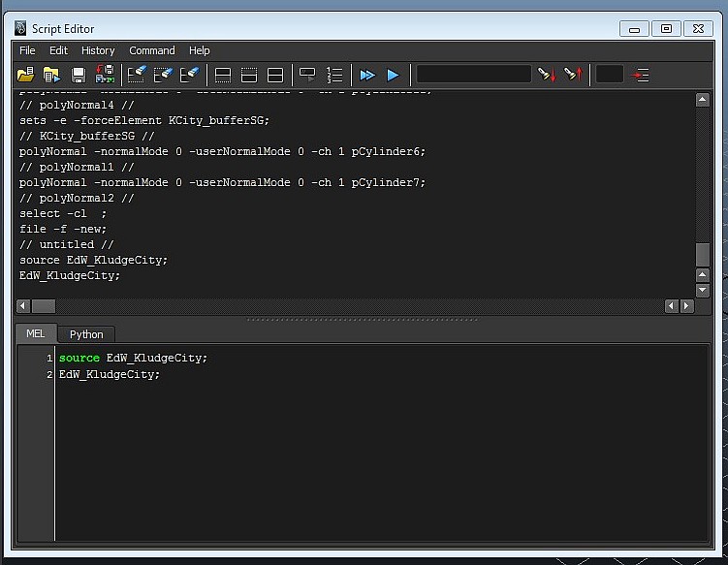Open the Command menu
Image resolution: width=728 pixels, height=565 pixels.
tap(152, 50)
